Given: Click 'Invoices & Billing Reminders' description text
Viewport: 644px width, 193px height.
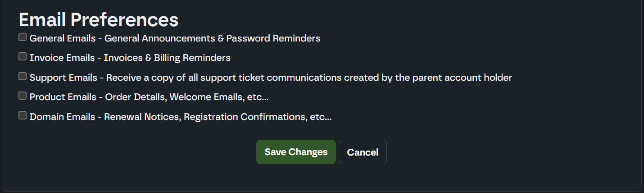Looking at the screenshot, I should pyautogui.click(x=167, y=58).
